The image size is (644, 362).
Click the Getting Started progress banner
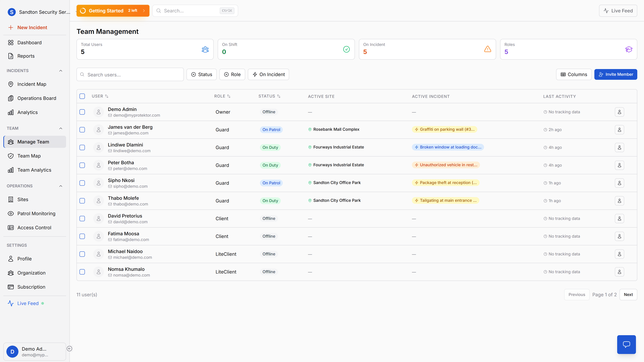pos(113,11)
